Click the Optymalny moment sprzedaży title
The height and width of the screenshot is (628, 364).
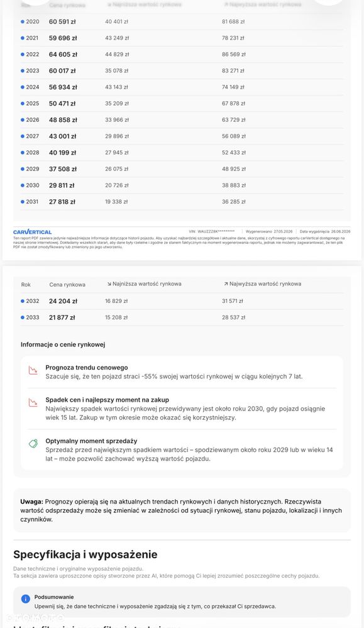coord(91,441)
